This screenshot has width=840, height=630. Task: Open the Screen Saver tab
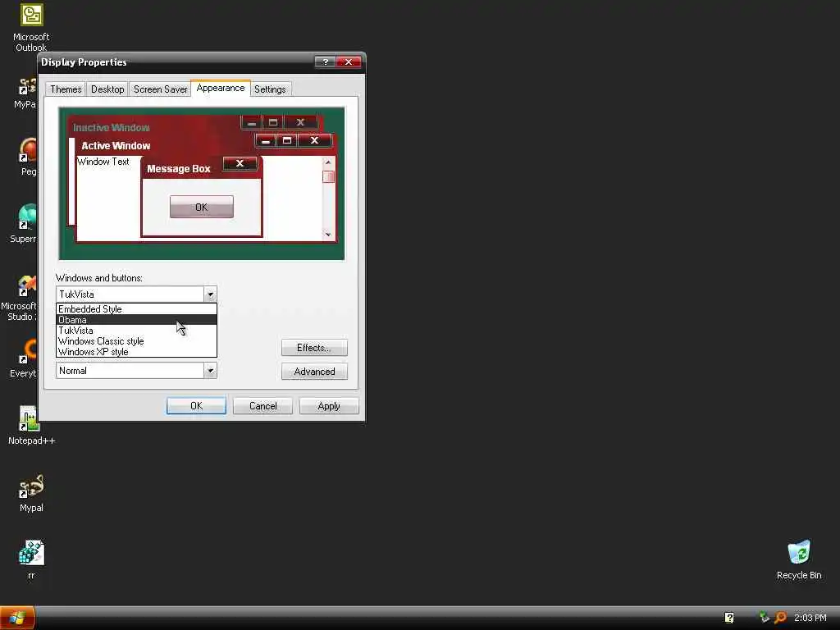(160, 89)
